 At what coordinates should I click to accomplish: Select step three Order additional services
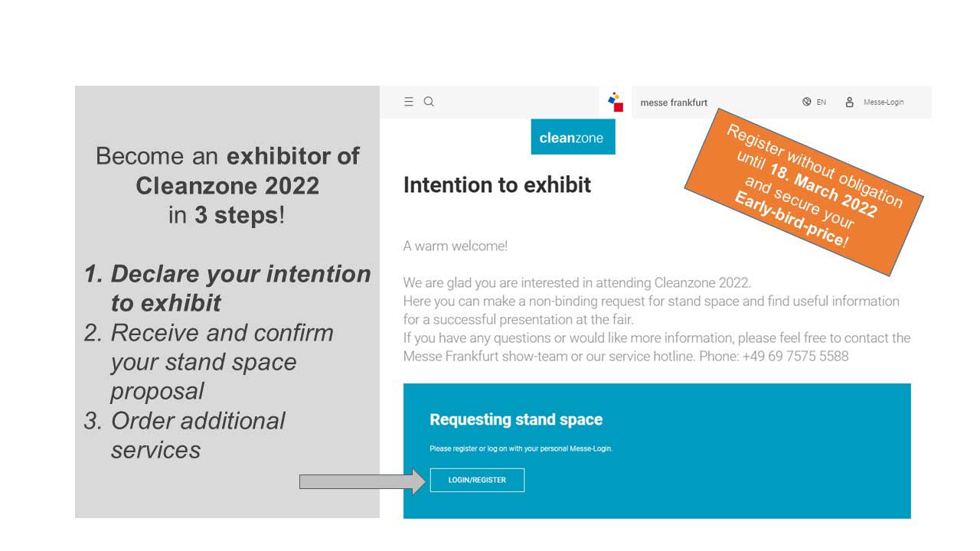tap(185, 435)
